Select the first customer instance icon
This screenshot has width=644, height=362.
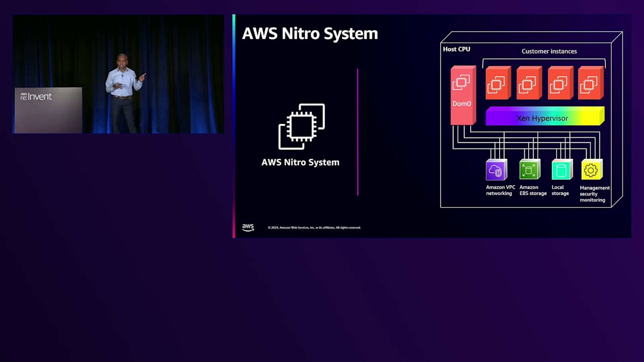click(x=497, y=83)
